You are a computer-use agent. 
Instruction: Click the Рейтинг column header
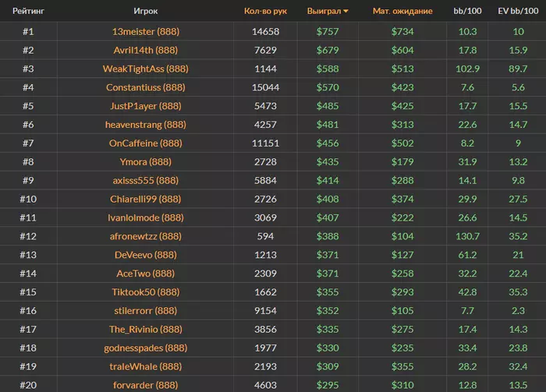click(28, 11)
